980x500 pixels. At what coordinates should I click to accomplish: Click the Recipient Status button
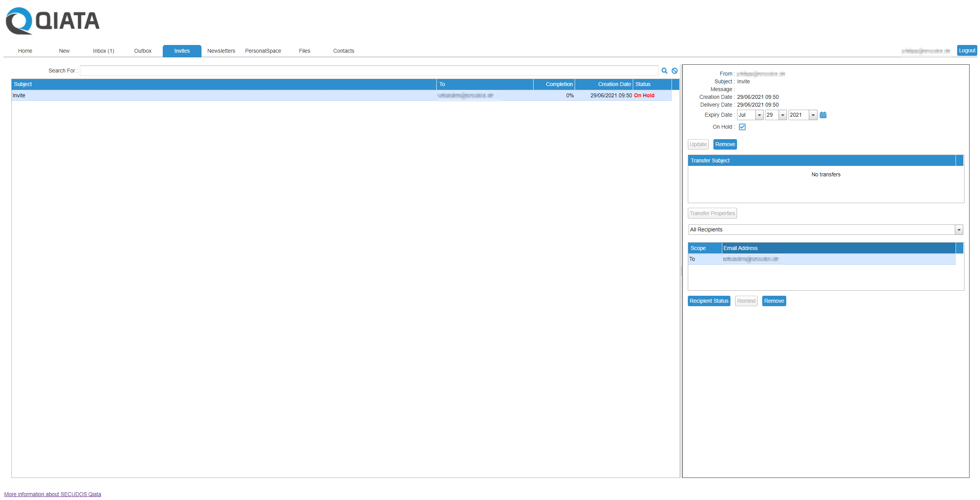click(x=709, y=301)
